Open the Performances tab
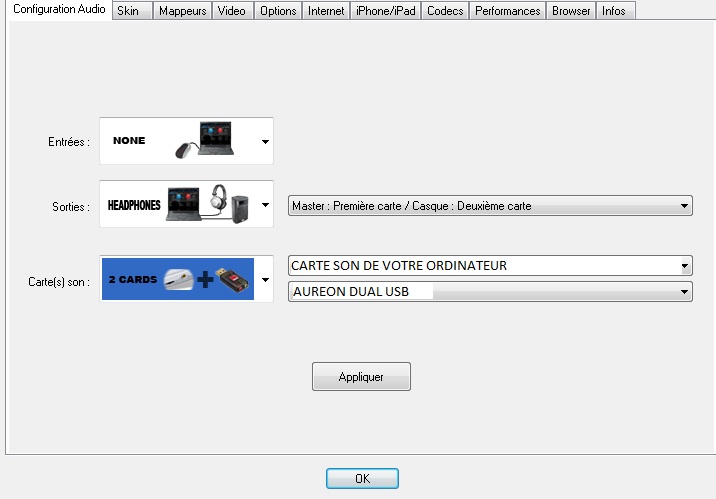The width and height of the screenshot is (716, 499). pyautogui.click(x=507, y=11)
